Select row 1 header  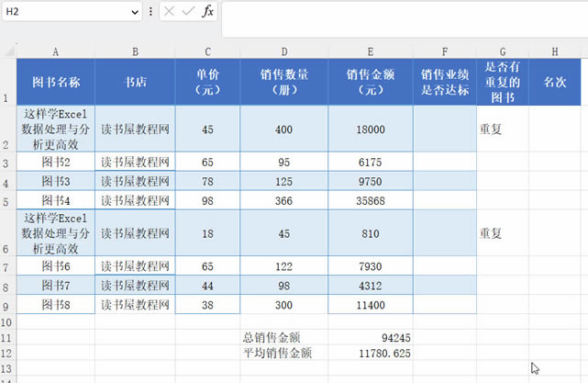click(7, 83)
